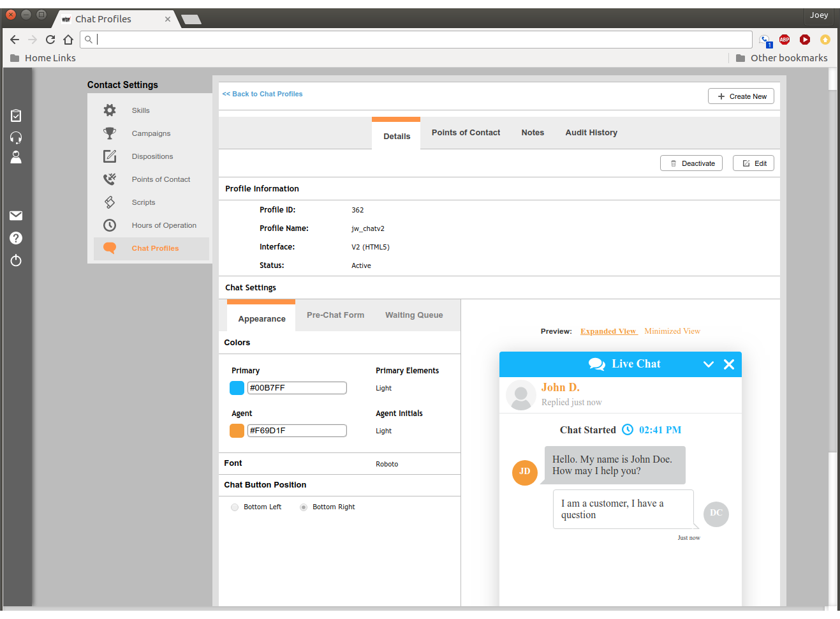
Task: Click the blue Primary color swatch
Action: click(236, 387)
